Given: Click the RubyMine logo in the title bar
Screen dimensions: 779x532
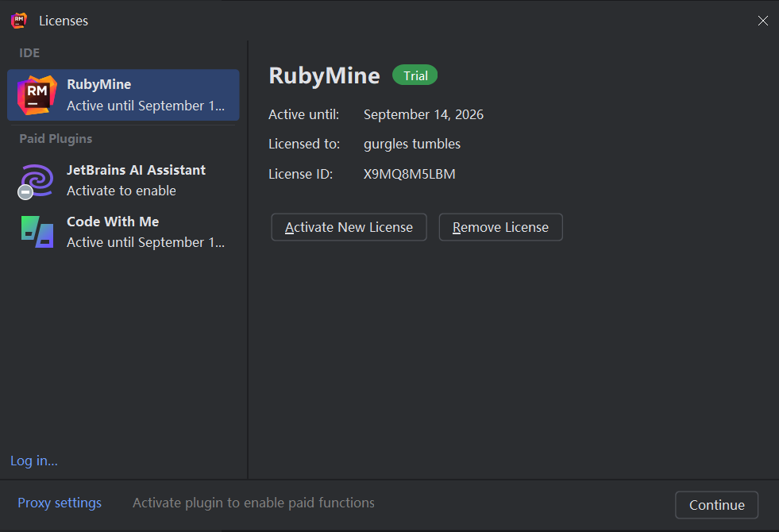Looking at the screenshot, I should click(x=19, y=21).
